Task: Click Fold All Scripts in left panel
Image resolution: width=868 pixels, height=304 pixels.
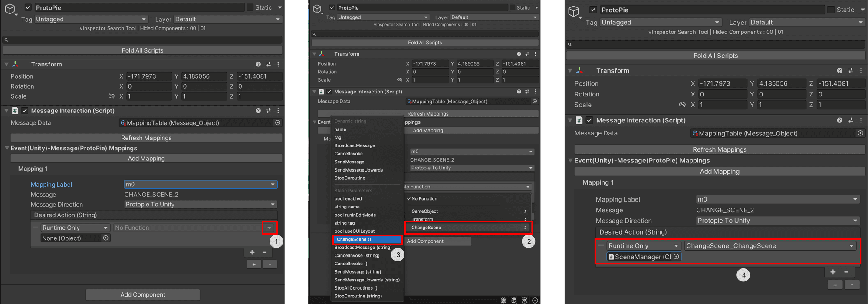Action: pos(142,50)
